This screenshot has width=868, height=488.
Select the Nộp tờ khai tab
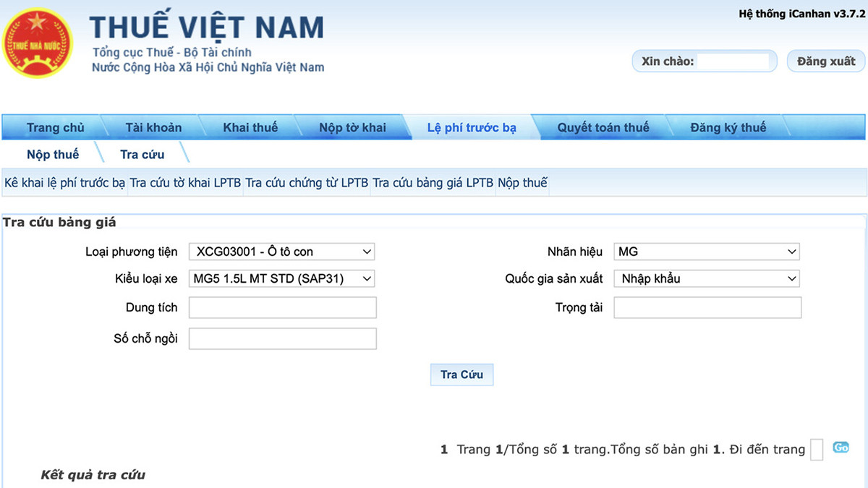click(x=352, y=128)
